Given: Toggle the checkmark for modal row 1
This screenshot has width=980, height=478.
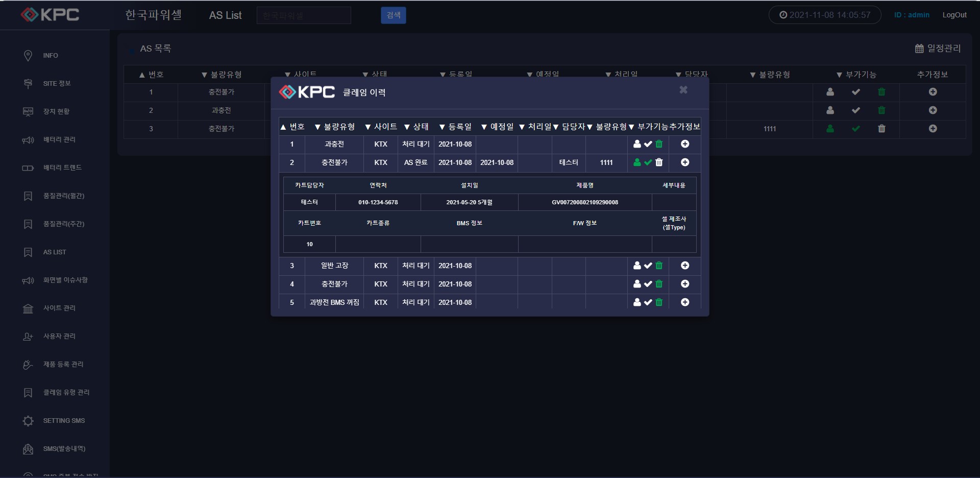Looking at the screenshot, I should [648, 144].
